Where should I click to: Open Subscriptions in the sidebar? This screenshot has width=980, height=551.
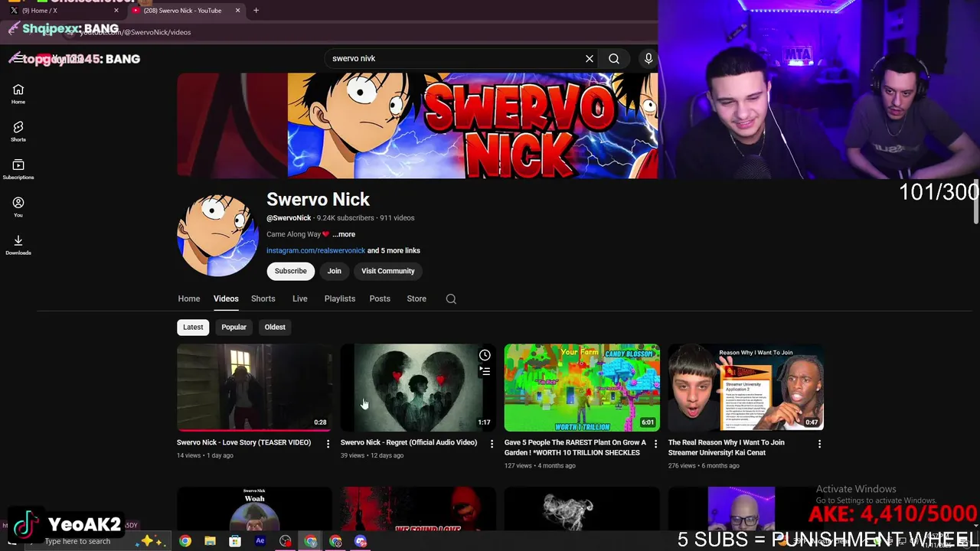click(18, 169)
